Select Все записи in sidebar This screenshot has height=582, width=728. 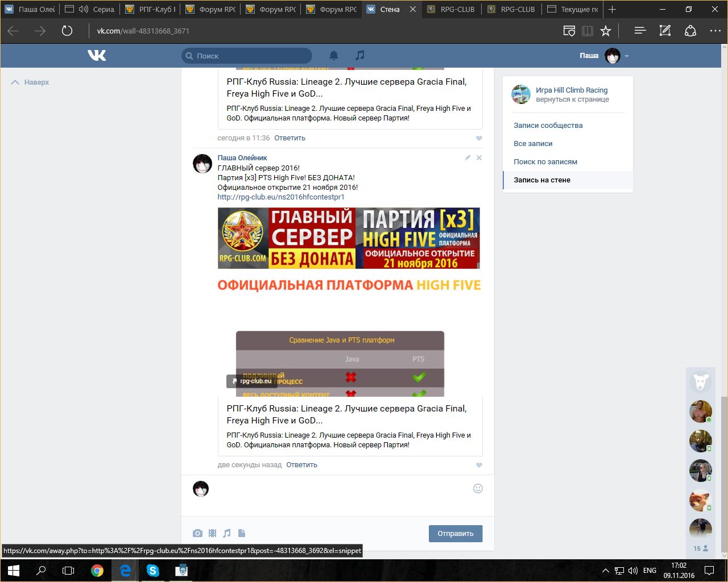click(533, 144)
